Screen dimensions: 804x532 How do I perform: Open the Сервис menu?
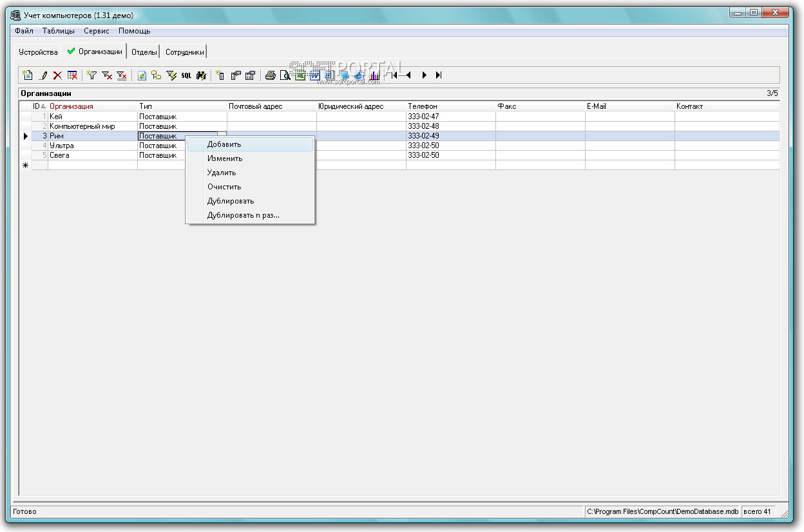[x=97, y=31]
